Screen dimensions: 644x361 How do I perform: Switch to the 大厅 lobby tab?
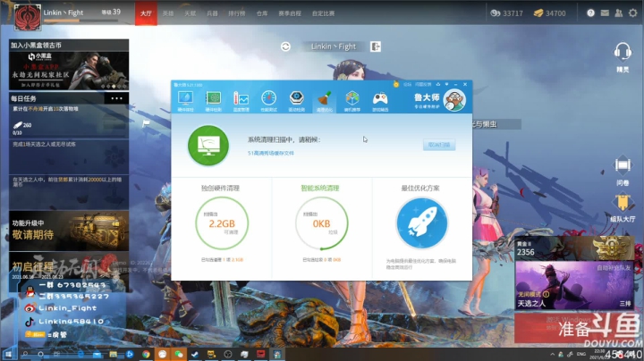click(x=146, y=13)
